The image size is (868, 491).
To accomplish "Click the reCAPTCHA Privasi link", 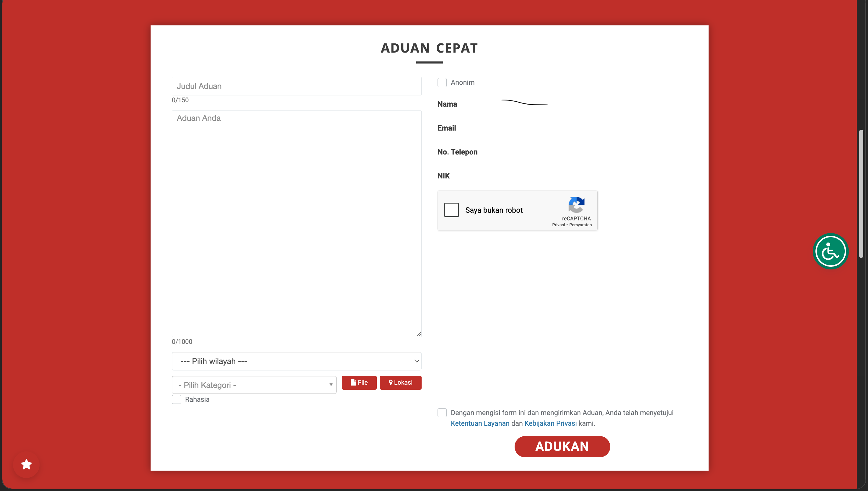I will point(558,225).
